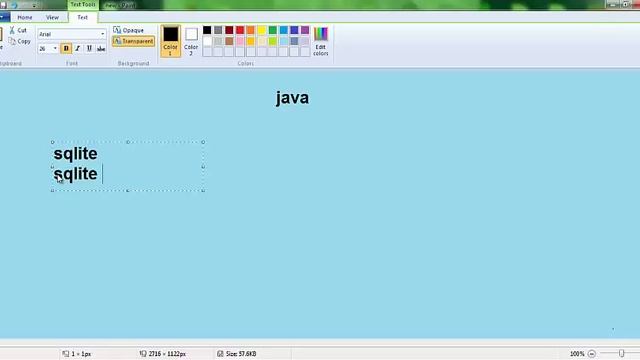Pick the light gray color swatch
The image size is (640, 360).
(218, 41)
